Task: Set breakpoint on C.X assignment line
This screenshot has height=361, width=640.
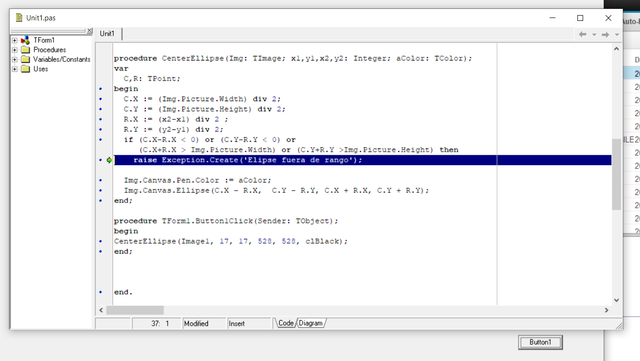Action: (x=101, y=99)
